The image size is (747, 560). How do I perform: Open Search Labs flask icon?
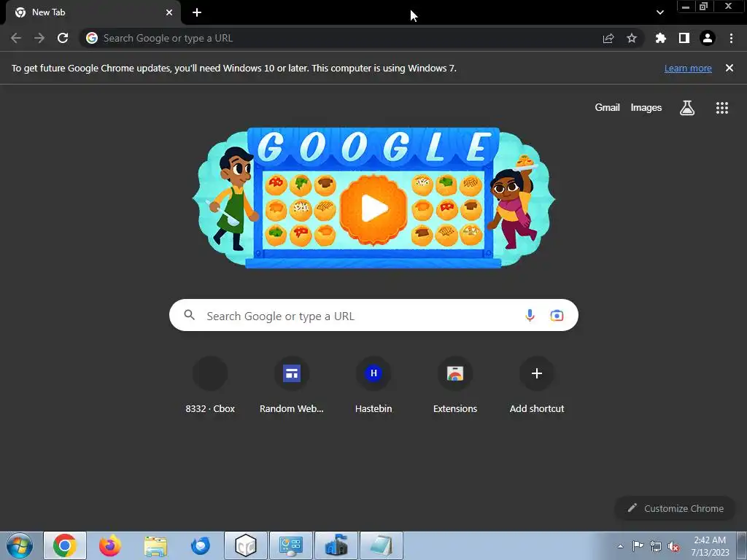pos(687,108)
